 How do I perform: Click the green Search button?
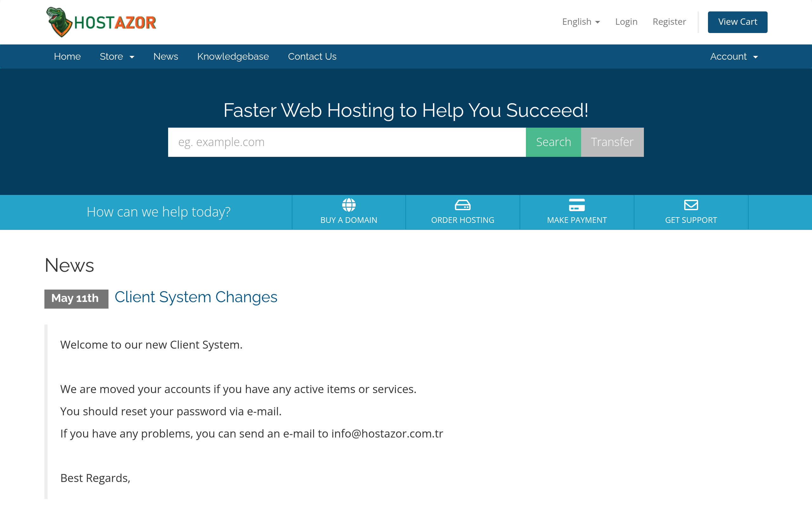553,142
